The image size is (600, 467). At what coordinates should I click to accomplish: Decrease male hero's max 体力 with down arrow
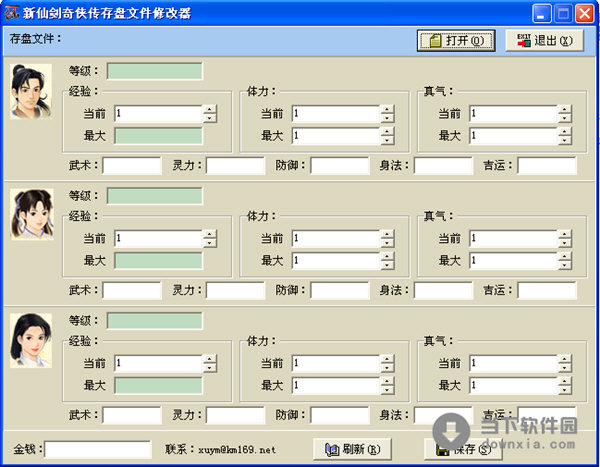point(387,140)
